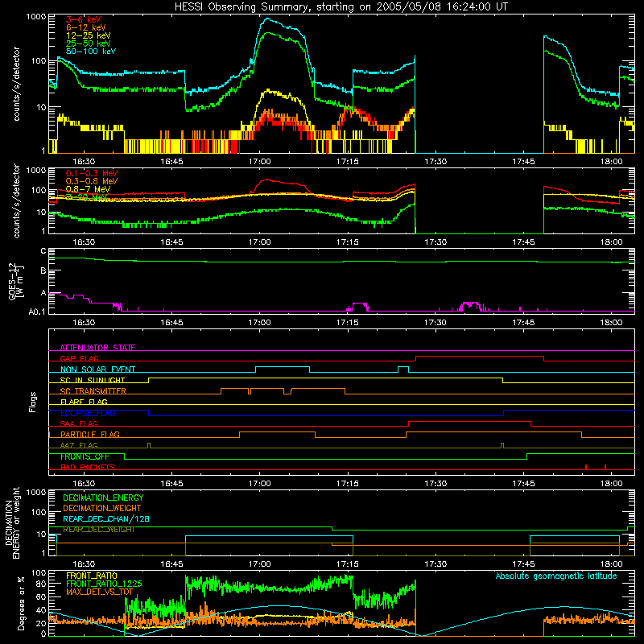The height and width of the screenshot is (644, 644).
Task: Click the ATTENUATOR_STATE flag label
Action: (x=97, y=348)
